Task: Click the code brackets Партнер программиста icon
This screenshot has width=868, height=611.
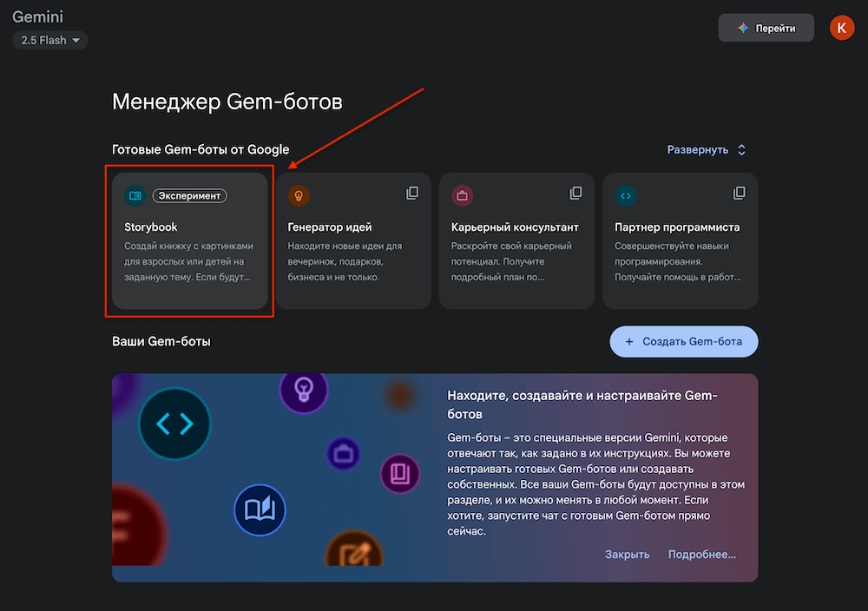Action: click(x=626, y=195)
